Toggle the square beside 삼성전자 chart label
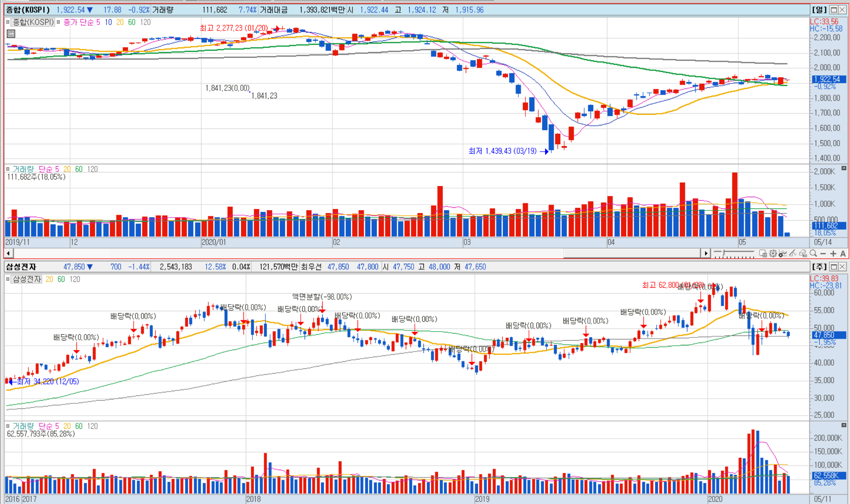The height and width of the screenshot is (504, 850). click(x=7, y=279)
